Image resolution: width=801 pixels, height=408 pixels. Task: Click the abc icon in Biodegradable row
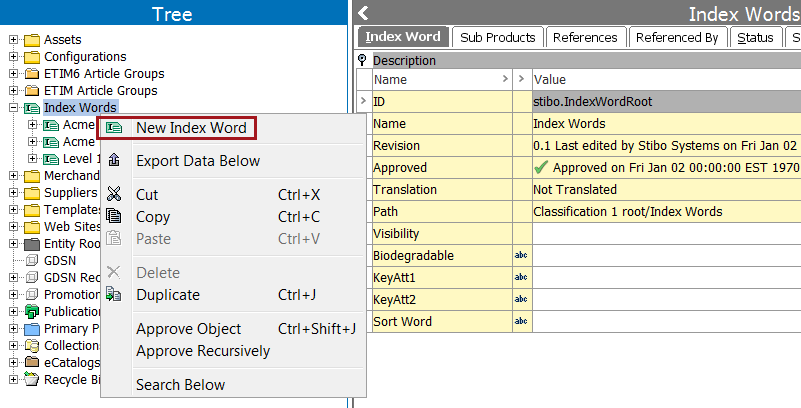(x=520, y=256)
